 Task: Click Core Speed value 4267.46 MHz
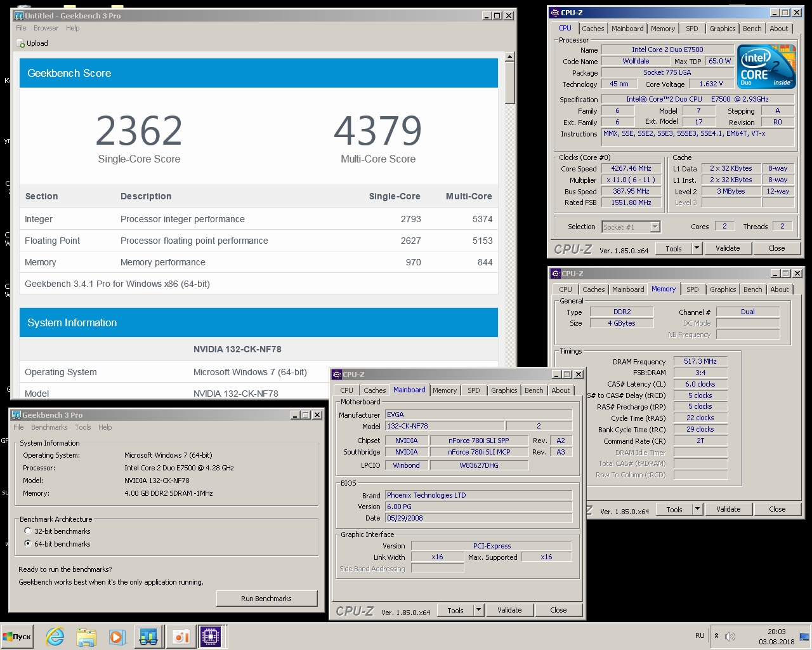pos(631,168)
